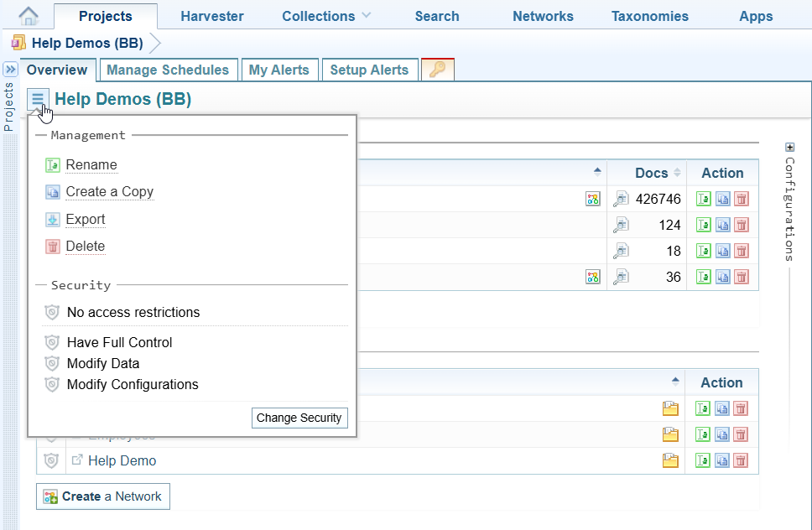
Task: Select Rename from the Management menu
Action: (x=91, y=165)
